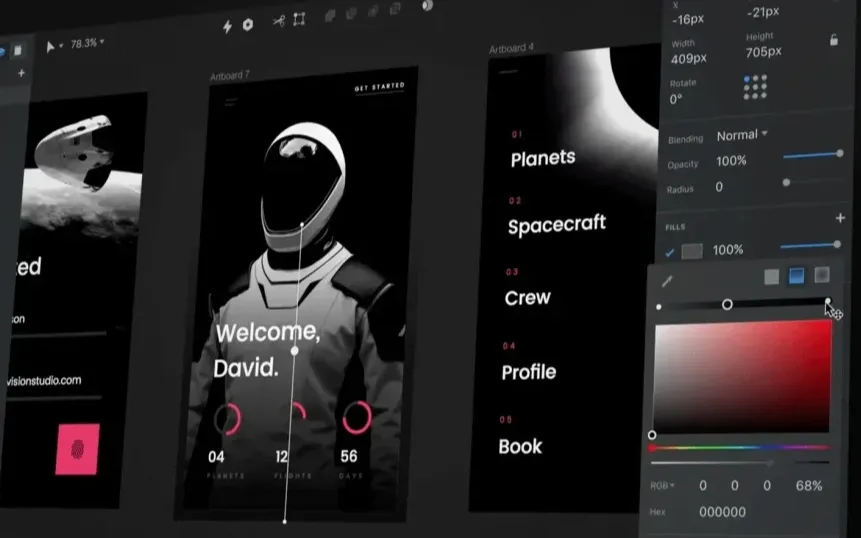Click the rainbow hue slider
861x538 pixels.
740,447
